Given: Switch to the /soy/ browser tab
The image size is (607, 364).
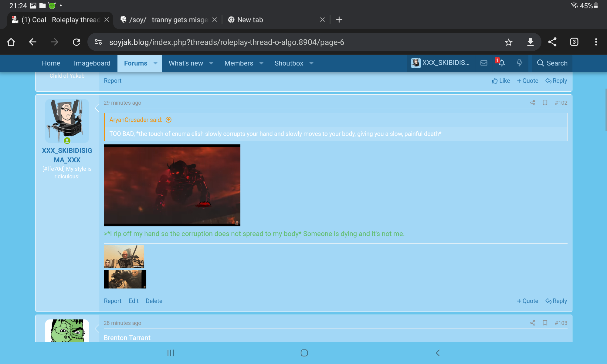Looking at the screenshot, I should click(x=164, y=20).
